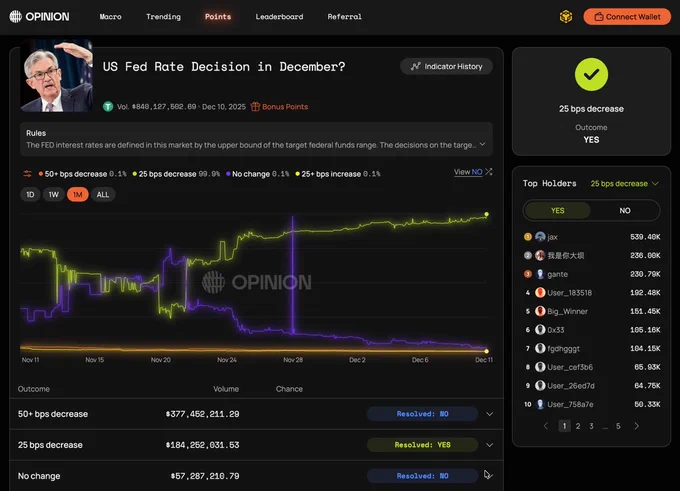Open chart filter settings sliders icon
This screenshot has width=680, height=491.
(27, 174)
